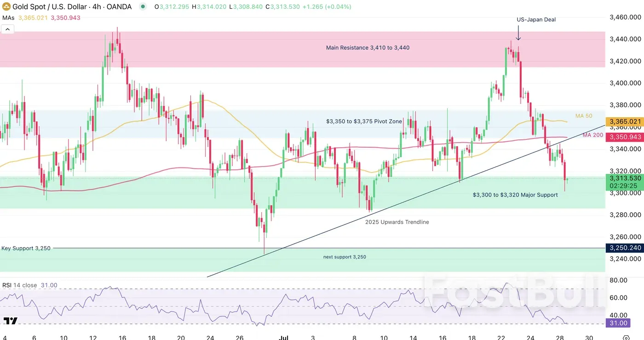Click the Key Support 3,250 label
The height and width of the screenshot is (340, 644).
[26, 248]
